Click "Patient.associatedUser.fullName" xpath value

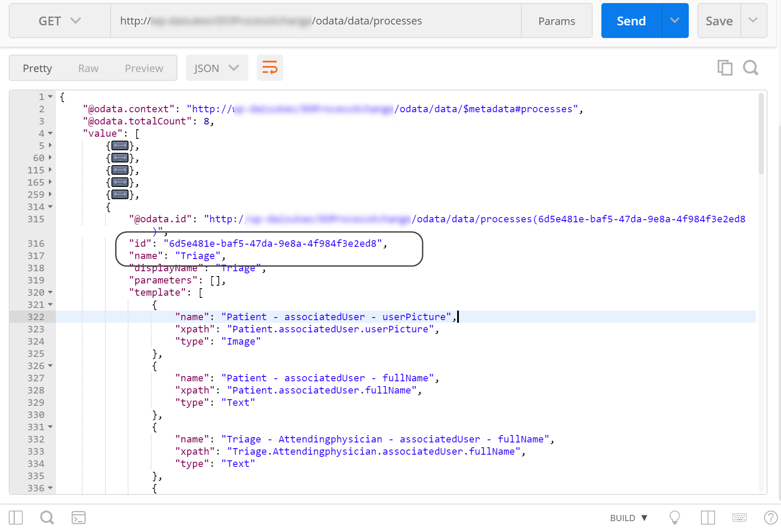[322, 390]
